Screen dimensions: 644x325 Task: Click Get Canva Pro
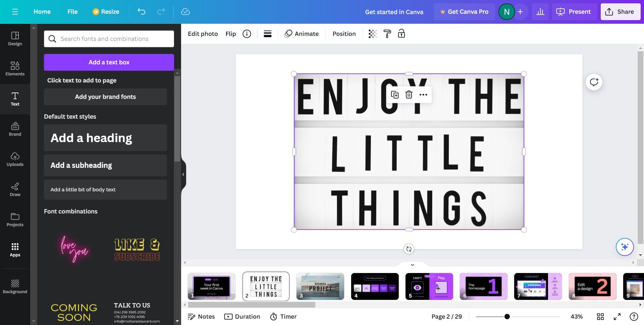coord(465,11)
